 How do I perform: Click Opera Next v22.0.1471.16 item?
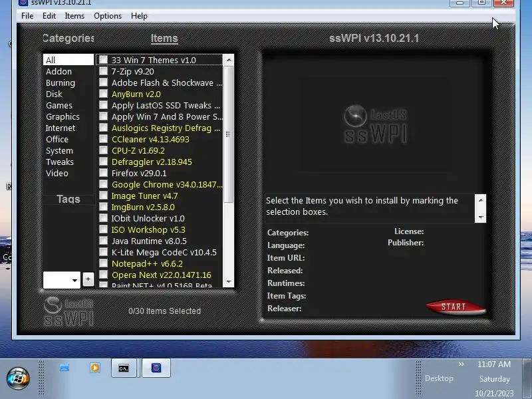162,275
